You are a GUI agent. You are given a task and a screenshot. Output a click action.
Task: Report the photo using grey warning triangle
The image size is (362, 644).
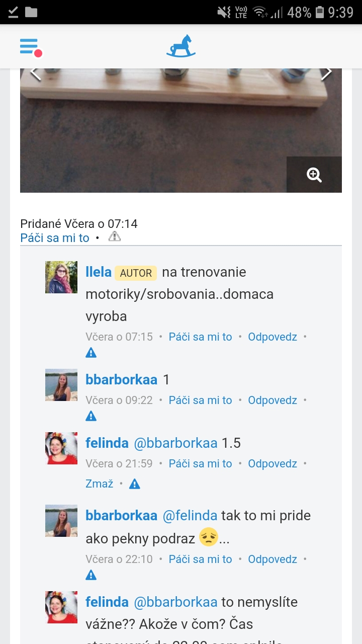tap(115, 236)
